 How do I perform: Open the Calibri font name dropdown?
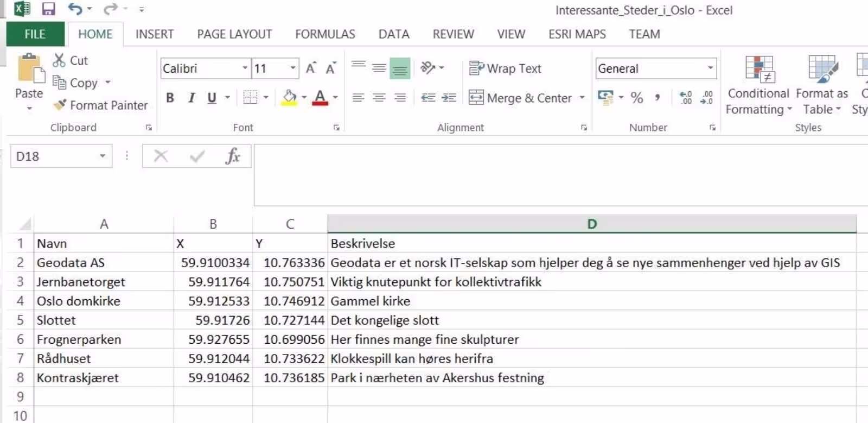[x=245, y=68]
